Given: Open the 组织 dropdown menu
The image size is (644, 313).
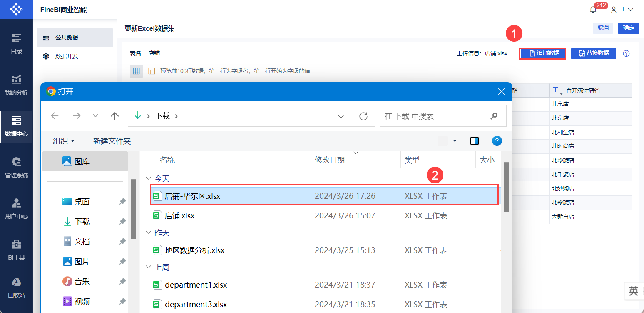Looking at the screenshot, I should [x=64, y=141].
